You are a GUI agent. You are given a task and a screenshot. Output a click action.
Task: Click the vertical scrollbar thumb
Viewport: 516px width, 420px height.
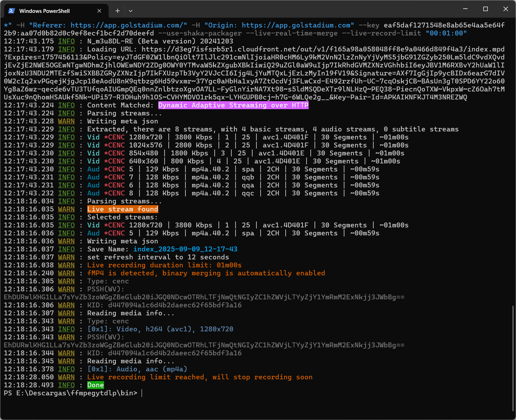pyautogui.click(x=513, y=358)
